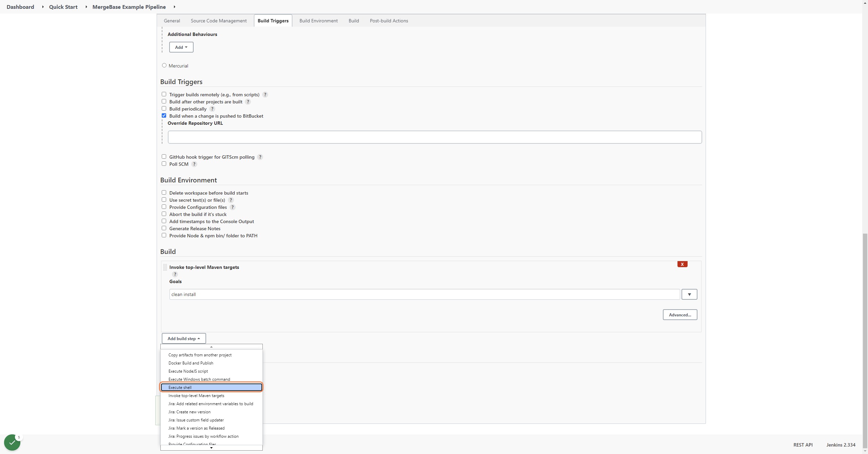
Task: Enable Add timestamps to the Console Output
Action: (x=164, y=221)
